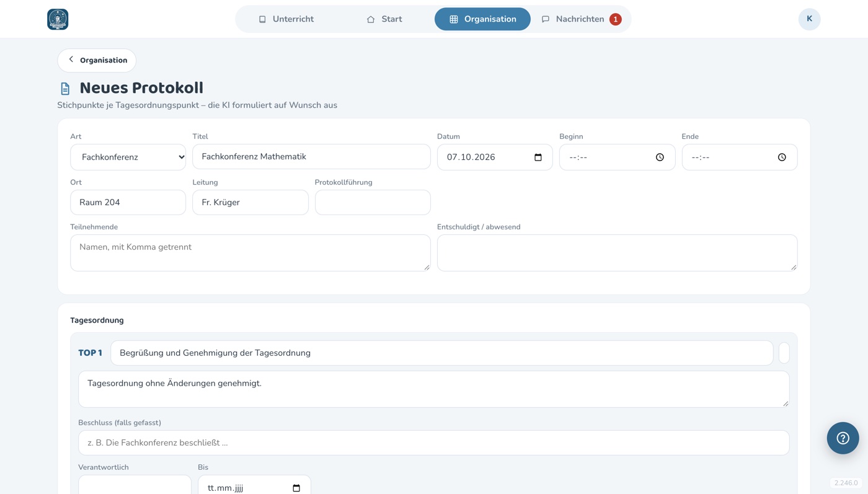Screen dimensions: 868x494
Task: Edit the TOP 1 title field Begrüßung und Genehmigung
Action: coord(442,353)
